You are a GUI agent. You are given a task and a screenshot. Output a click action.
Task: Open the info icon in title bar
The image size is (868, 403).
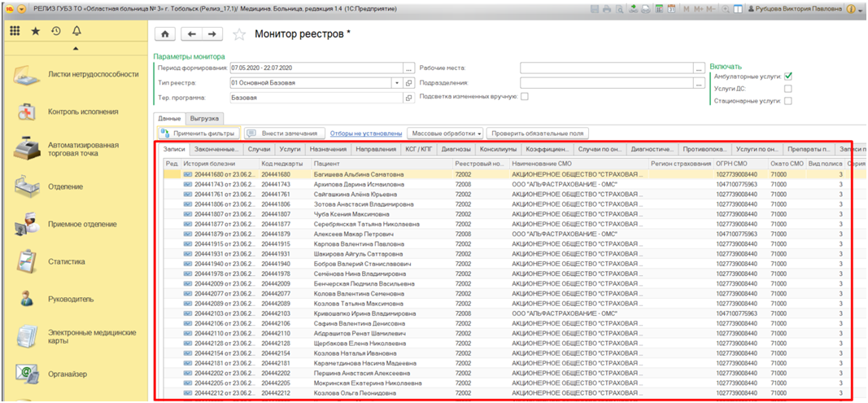click(x=852, y=9)
